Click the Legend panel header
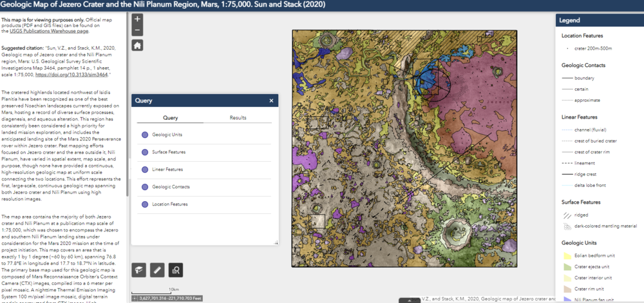 click(x=600, y=20)
